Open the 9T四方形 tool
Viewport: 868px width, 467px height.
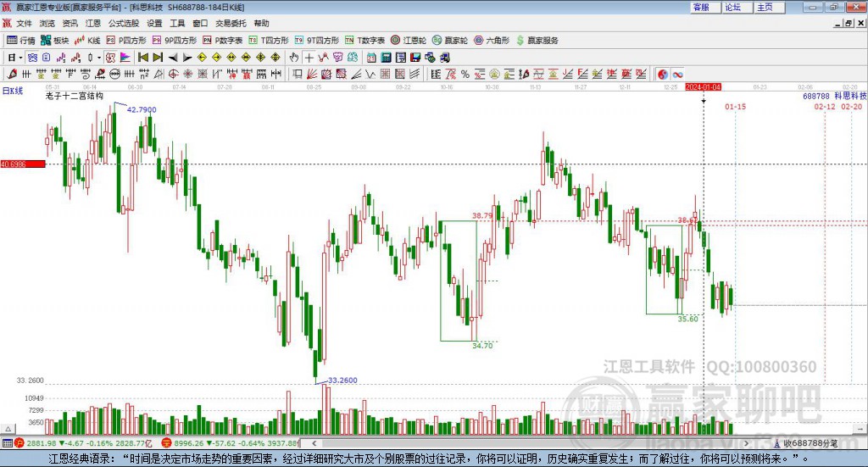click(317, 41)
